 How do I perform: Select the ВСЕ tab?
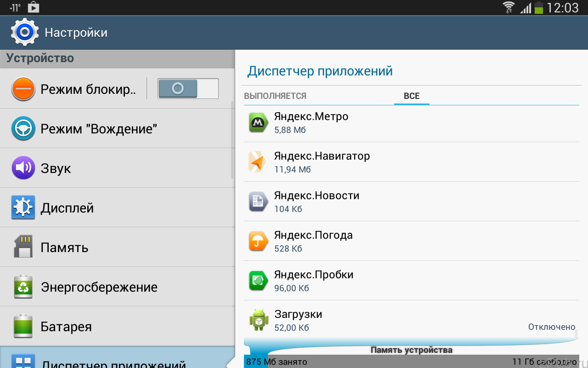(x=412, y=96)
